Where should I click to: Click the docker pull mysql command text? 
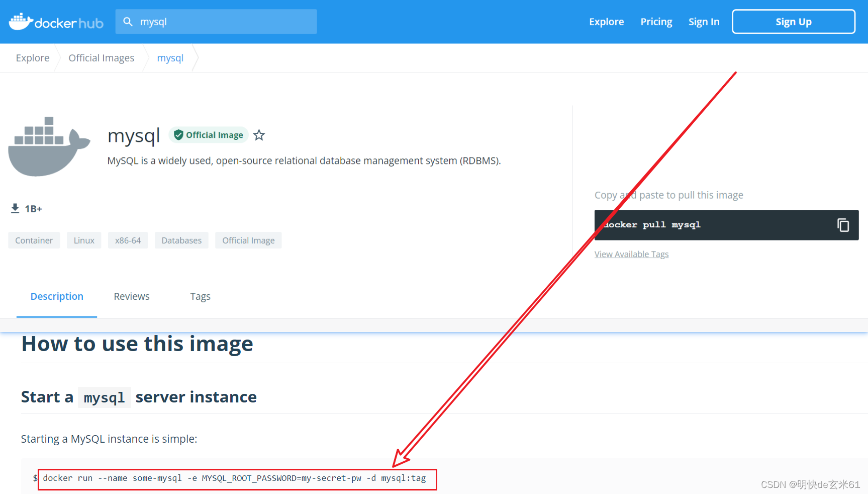(x=652, y=225)
